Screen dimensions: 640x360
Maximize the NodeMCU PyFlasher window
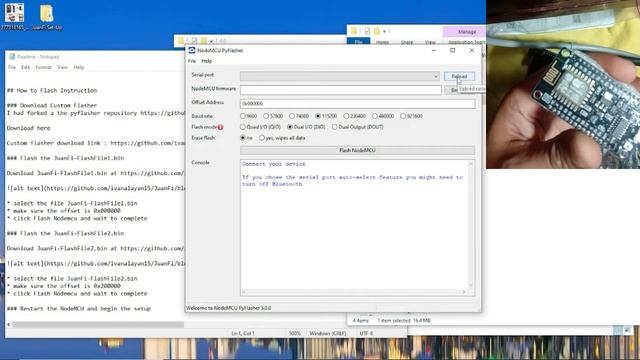pyautogui.click(x=453, y=50)
